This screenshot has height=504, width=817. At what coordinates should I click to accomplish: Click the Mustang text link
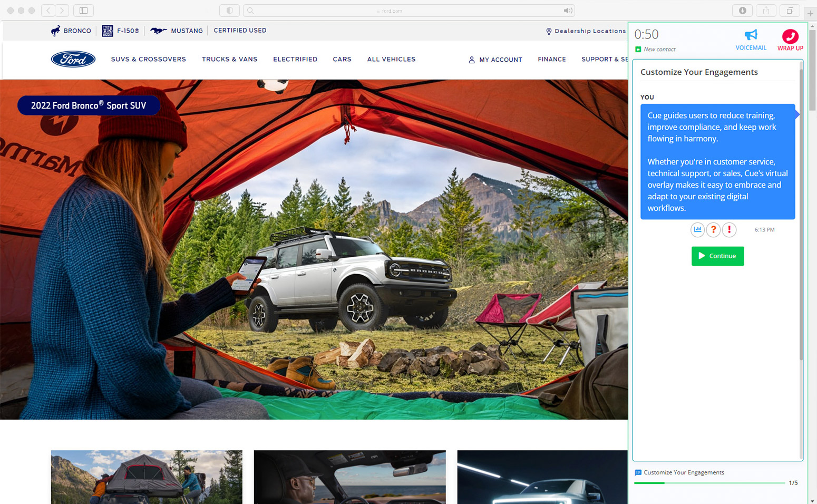[187, 31]
